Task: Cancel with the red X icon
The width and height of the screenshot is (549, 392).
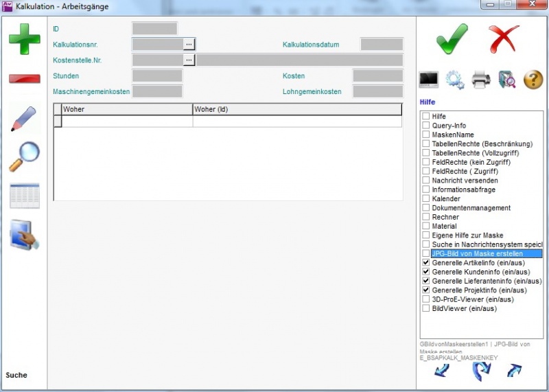Action: click(504, 38)
